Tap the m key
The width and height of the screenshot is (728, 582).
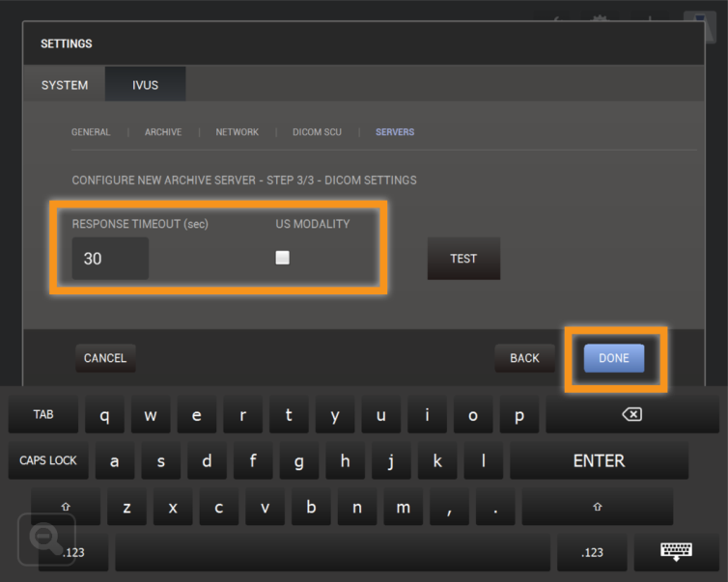point(403,507)
